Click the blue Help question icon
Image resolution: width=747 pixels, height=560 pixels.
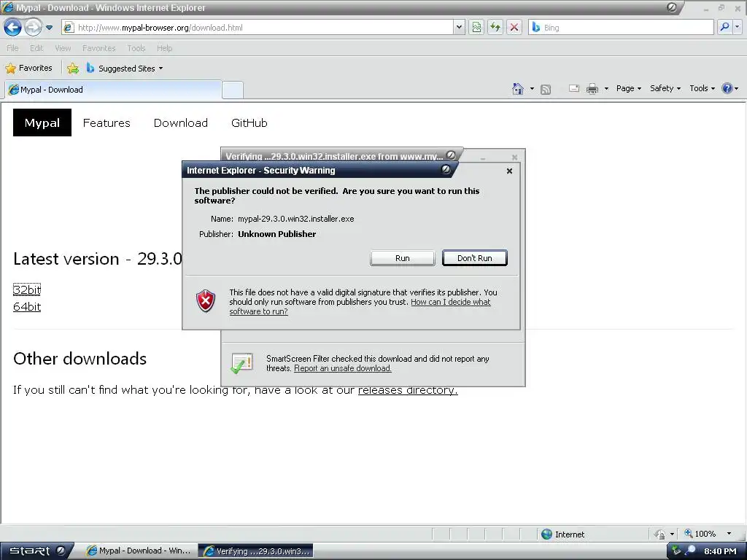(x=727, y=88)
